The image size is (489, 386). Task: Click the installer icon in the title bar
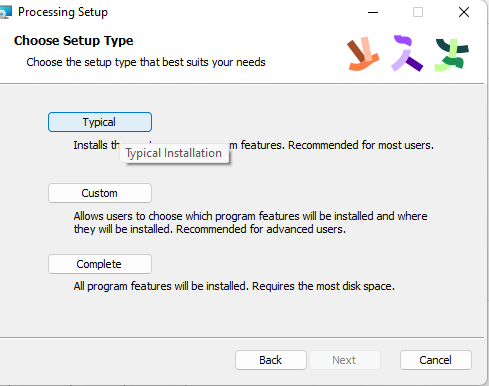point(5,12)
